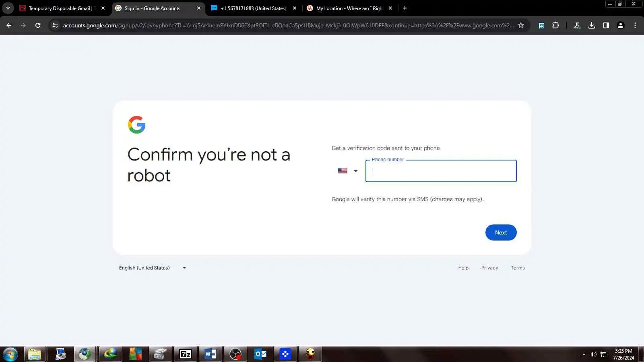Screen dimensions: 644x362
Task: Open the Downloads tray
Action: [x=591, y=25]
